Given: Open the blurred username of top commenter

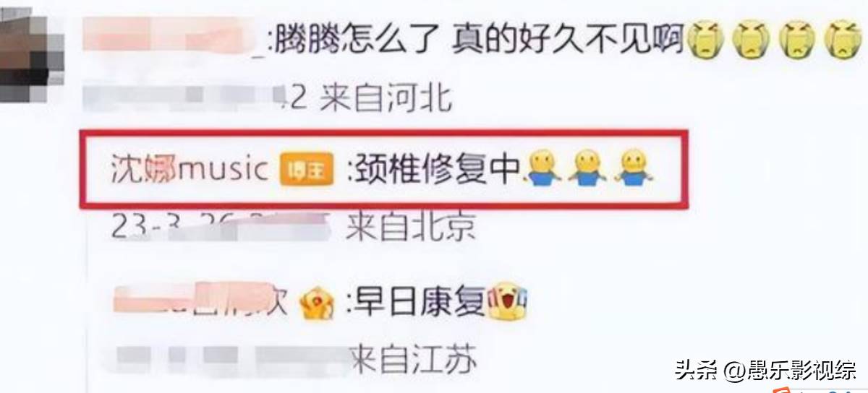Looking at the screenshot, I should (x=176, y=41).
